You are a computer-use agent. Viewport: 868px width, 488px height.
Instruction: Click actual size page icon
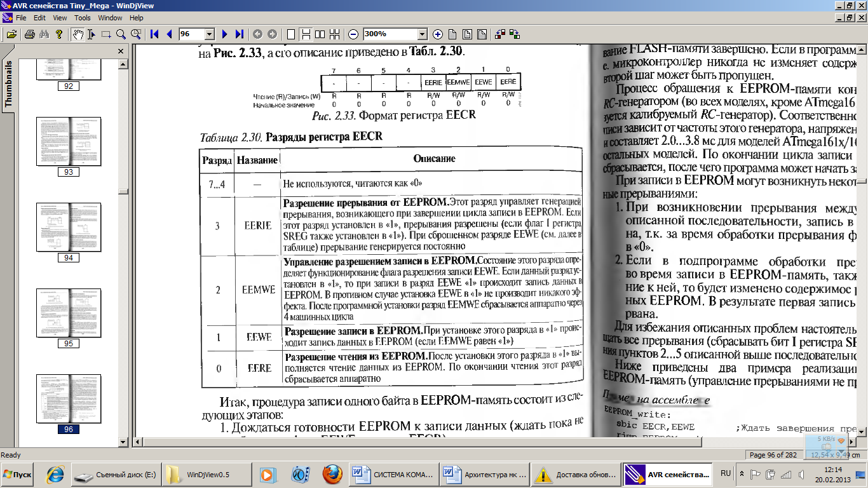pos(452,34)
